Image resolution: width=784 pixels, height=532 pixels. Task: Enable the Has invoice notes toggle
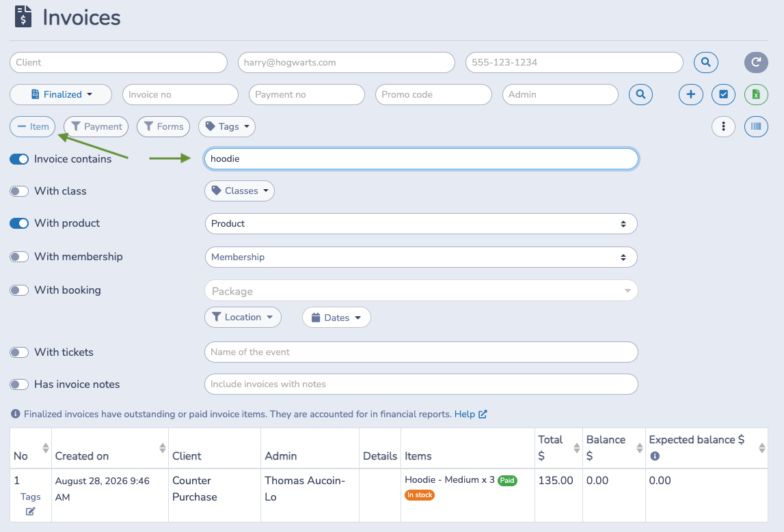19,384
